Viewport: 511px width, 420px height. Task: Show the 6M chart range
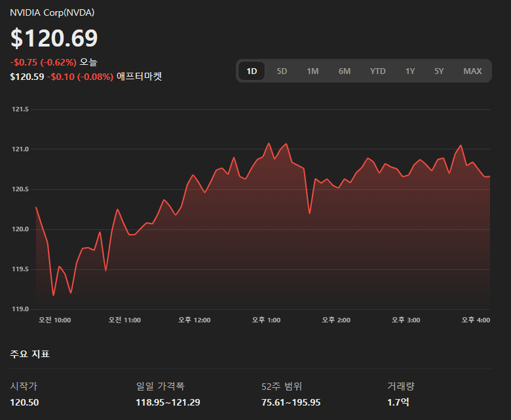(345, 71)
